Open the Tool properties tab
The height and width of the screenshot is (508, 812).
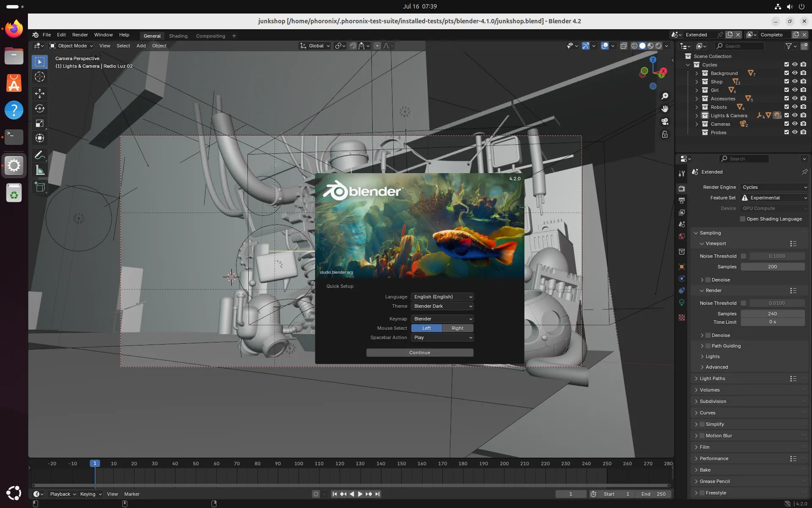point(682,174)
